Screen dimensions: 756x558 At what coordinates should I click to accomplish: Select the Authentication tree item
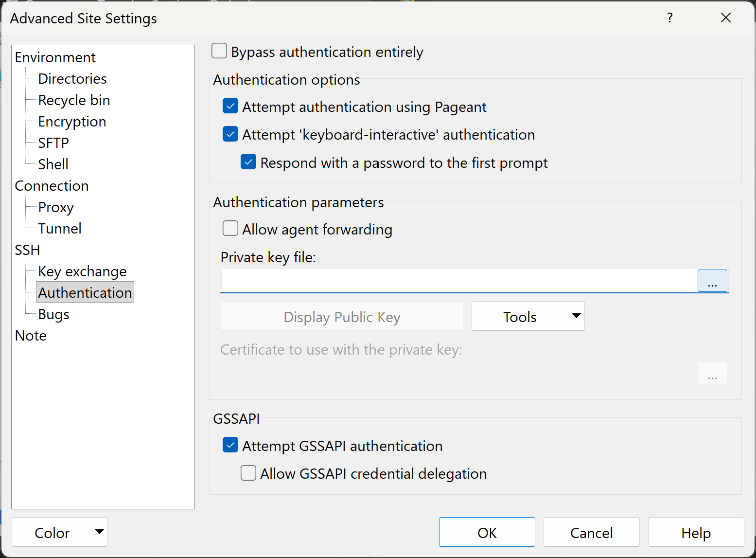point(85,292)
